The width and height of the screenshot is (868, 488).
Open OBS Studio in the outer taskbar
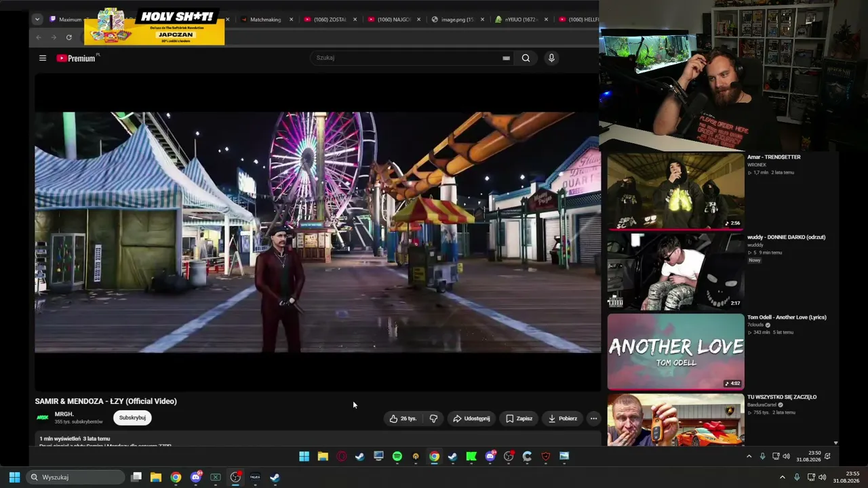(235, 477)
